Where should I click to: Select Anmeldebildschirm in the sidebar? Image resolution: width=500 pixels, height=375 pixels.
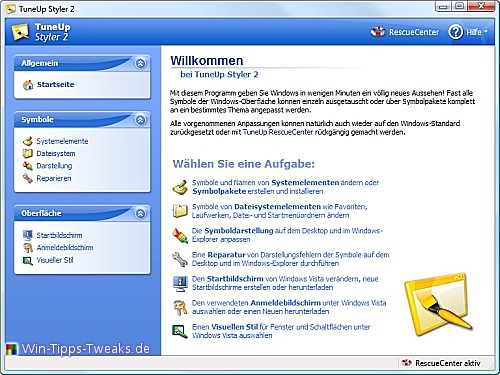pos(65,248)
